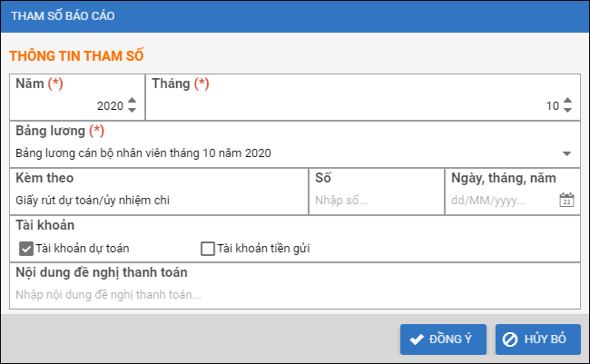
Task: Click the Ngày, tháng, năm date field
Action: pos(501,200)
